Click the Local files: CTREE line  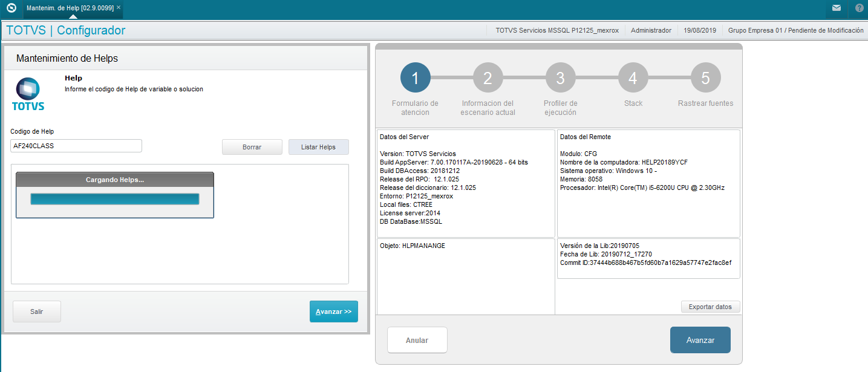405,204
